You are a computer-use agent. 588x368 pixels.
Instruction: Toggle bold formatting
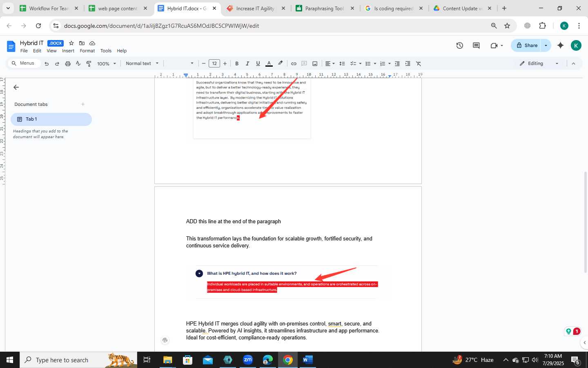[237, 63]
